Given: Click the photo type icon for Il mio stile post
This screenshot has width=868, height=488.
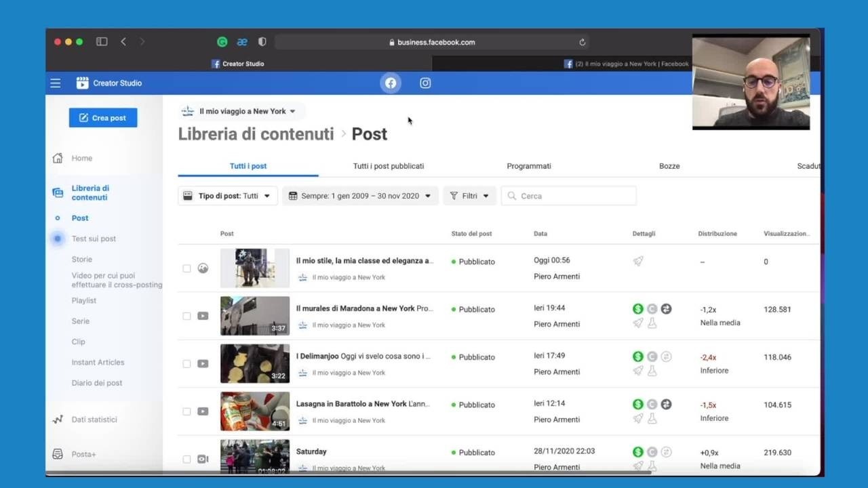Looking at the screenshot, I should coord(203,268).
